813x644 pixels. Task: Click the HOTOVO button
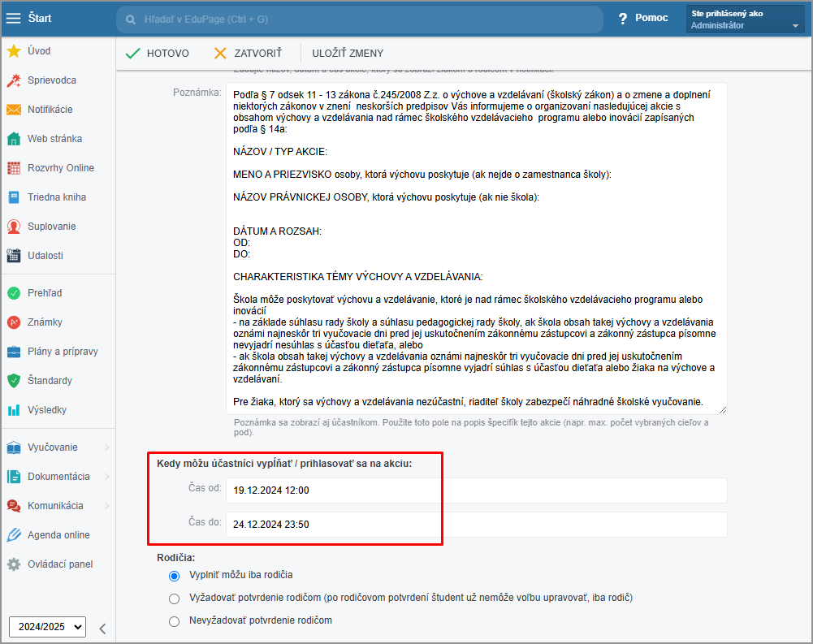pyautogui.click(x=157, y=54)
